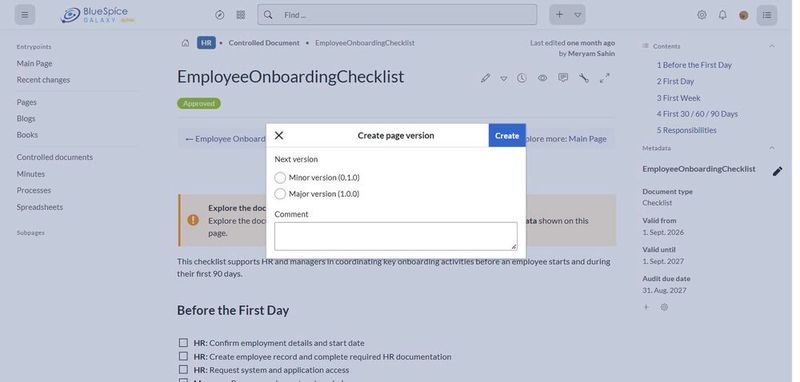Viewport: 800px width, 382px height.
Task: Jump to 4 First 30 / 60 / 90 Days
Action: tap(697, 114)
